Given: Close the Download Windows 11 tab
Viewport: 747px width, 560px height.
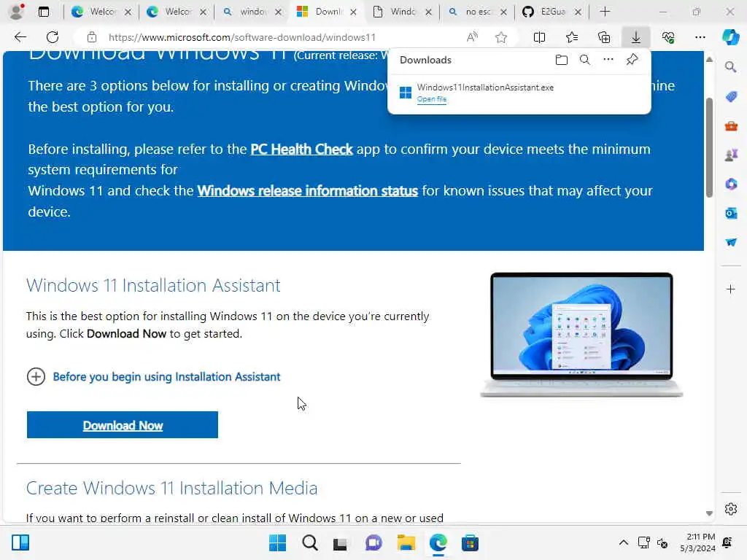Looking at the screenshot, I should [x=353, y=12].
